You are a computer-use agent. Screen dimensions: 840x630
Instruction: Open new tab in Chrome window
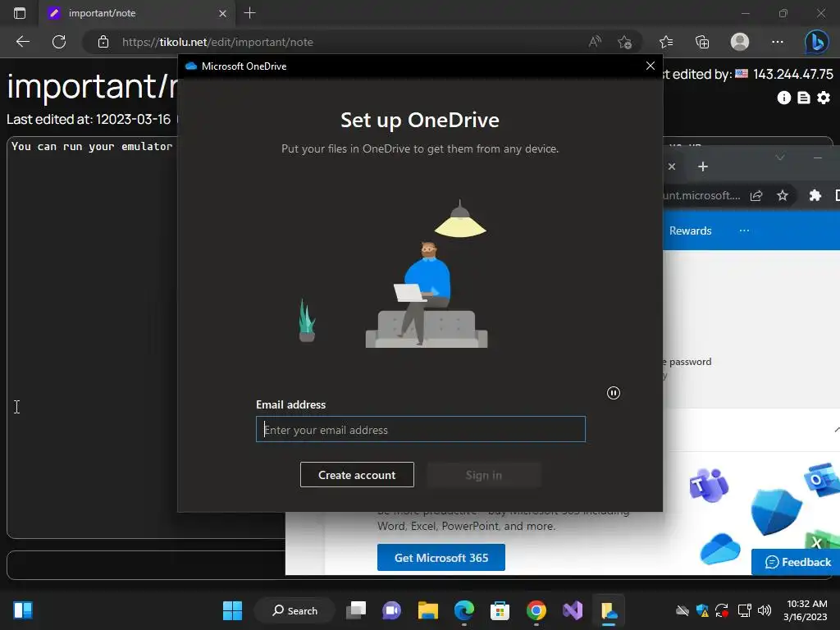[703, 167]
